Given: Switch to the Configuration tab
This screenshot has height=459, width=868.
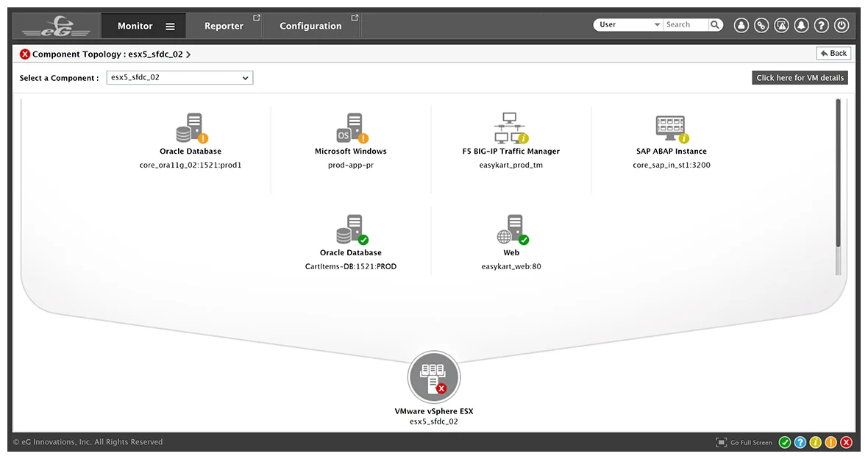Looking at the screenshot, I should coord(310,26).
